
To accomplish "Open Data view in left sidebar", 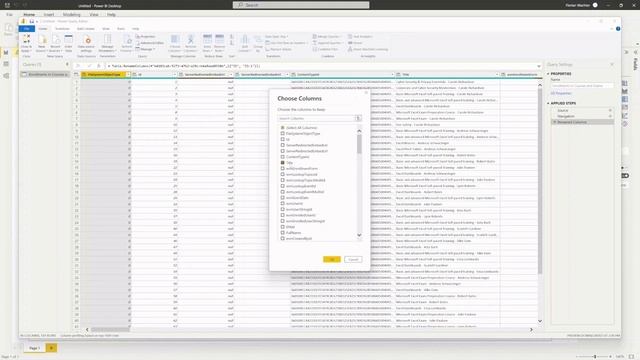I will tap(6, 64).
